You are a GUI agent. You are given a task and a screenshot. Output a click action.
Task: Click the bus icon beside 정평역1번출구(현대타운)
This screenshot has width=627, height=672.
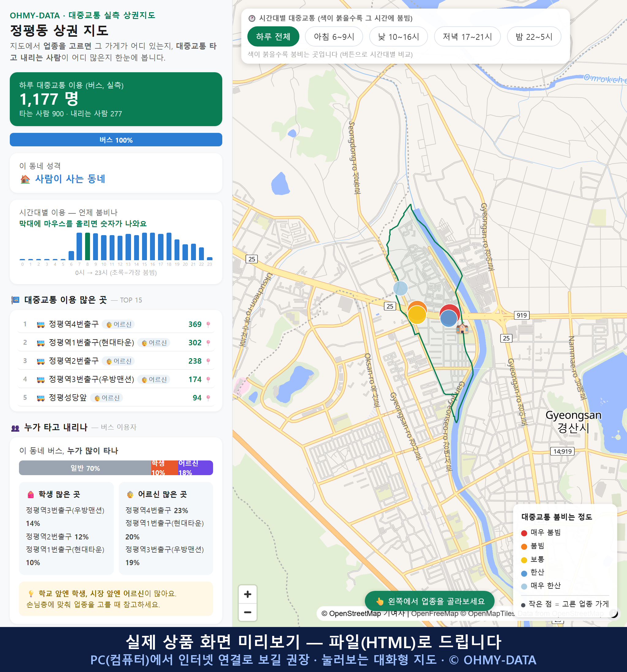coord(40,343)
